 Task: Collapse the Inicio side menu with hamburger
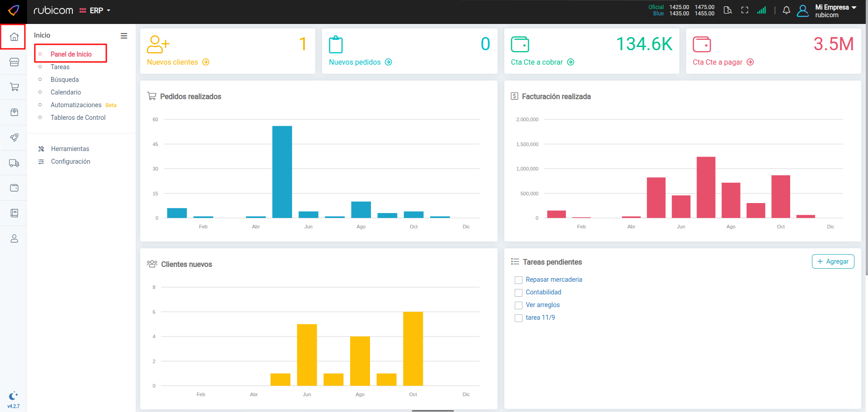124,36
